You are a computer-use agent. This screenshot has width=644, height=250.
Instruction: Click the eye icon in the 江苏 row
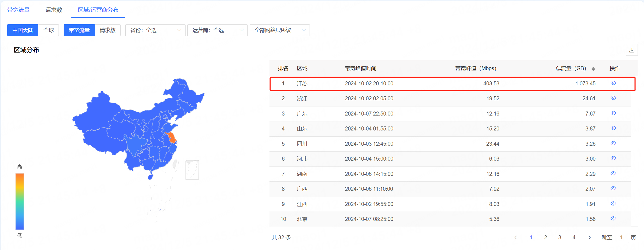[613, 83]
